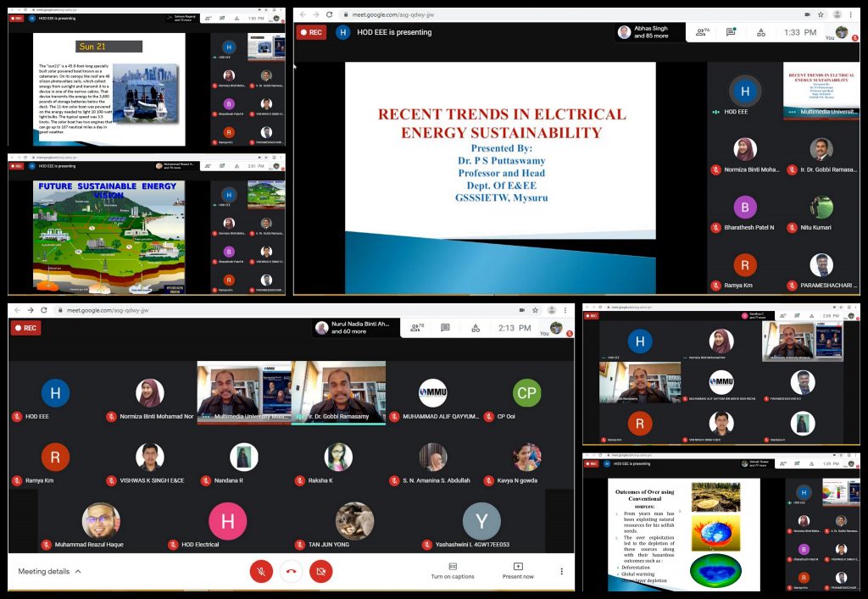Show the participants icon in the 1:33 PM meeting
868x599 pixels.
click(x=702, y=32)
